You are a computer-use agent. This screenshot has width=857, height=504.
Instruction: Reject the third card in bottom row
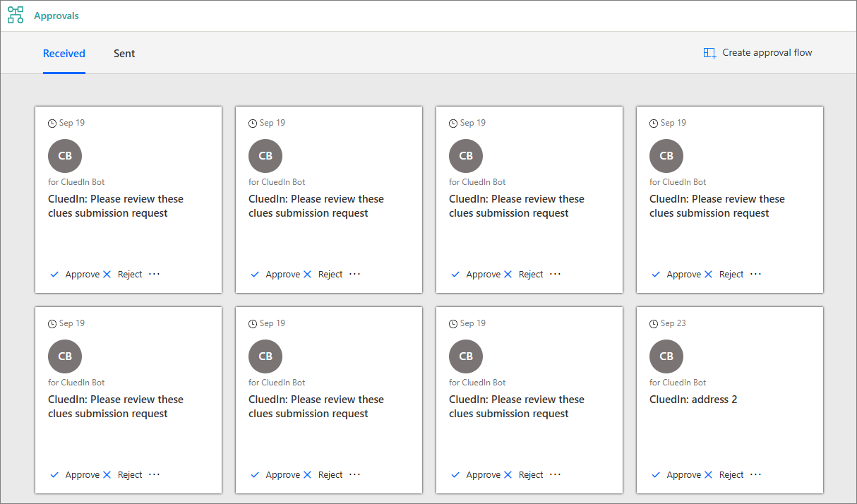point(524,475)
